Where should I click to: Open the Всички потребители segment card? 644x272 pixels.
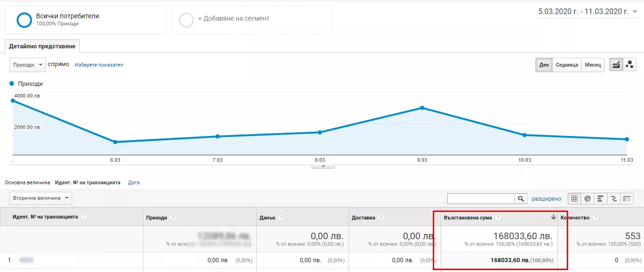pyautogui.click(x=85, y=20)
